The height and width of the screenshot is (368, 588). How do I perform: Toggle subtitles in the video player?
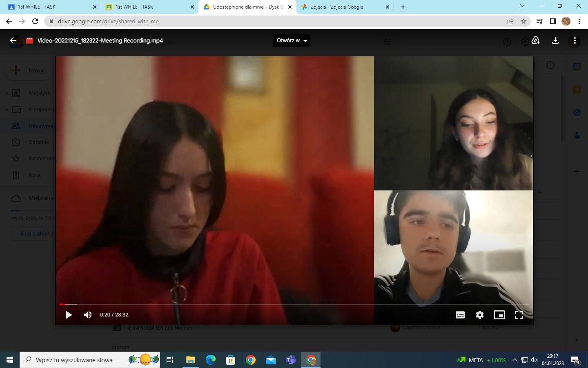coord(460,315)
